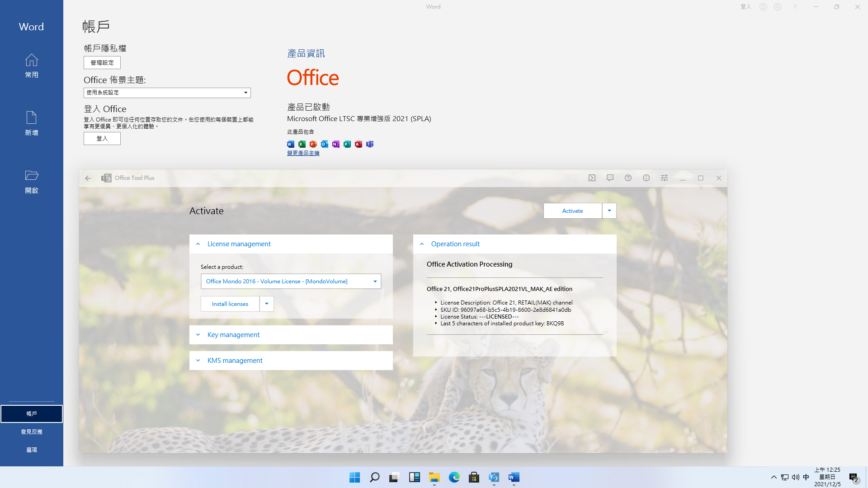Open taskbar Search

tap(375, 477)
